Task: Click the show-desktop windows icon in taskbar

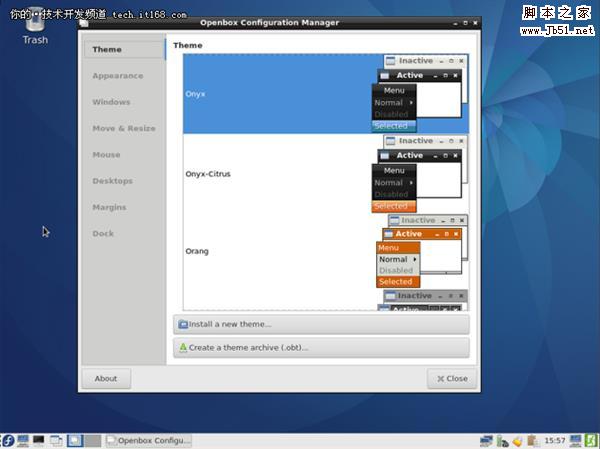Action: (57, 441)
